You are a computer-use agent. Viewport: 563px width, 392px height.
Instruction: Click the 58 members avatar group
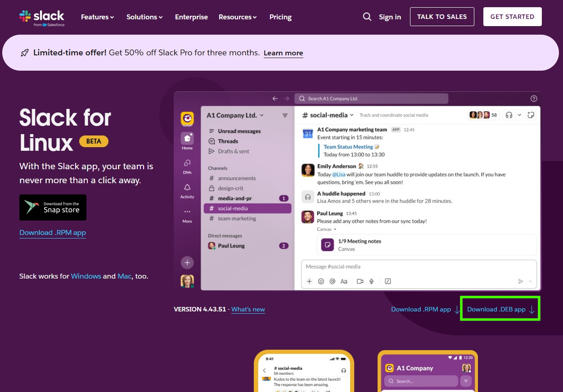pos(484,115)
